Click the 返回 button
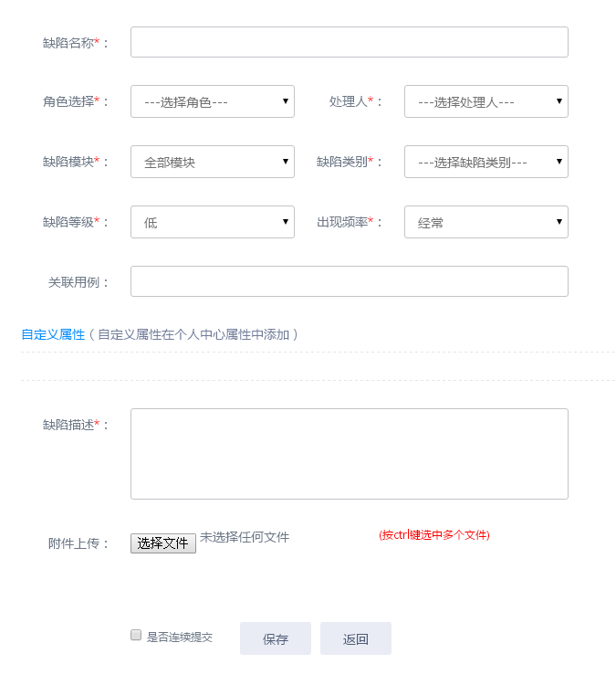 coord(356,638)
